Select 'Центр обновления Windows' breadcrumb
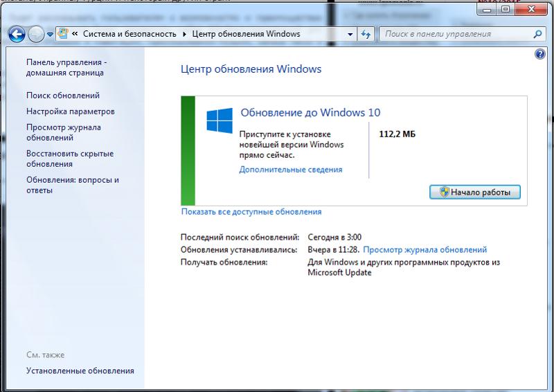Screen dimensions: 554x392 (x=246, y=34)
